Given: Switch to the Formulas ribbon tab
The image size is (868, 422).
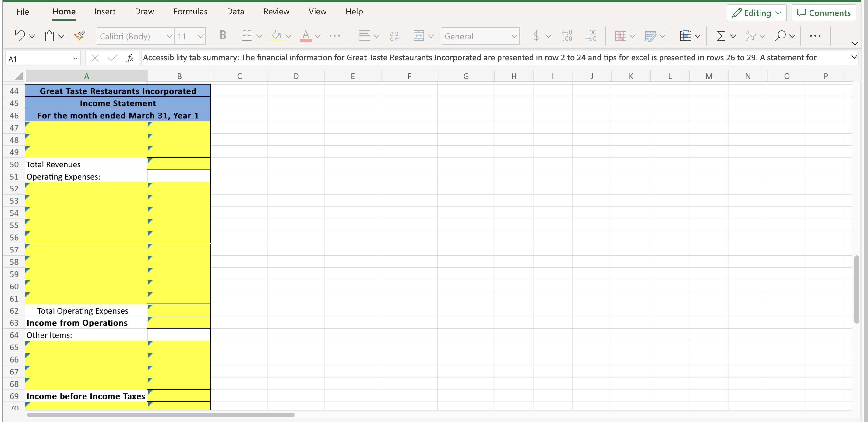Looking at the screenshot, I should click(190, 11).
